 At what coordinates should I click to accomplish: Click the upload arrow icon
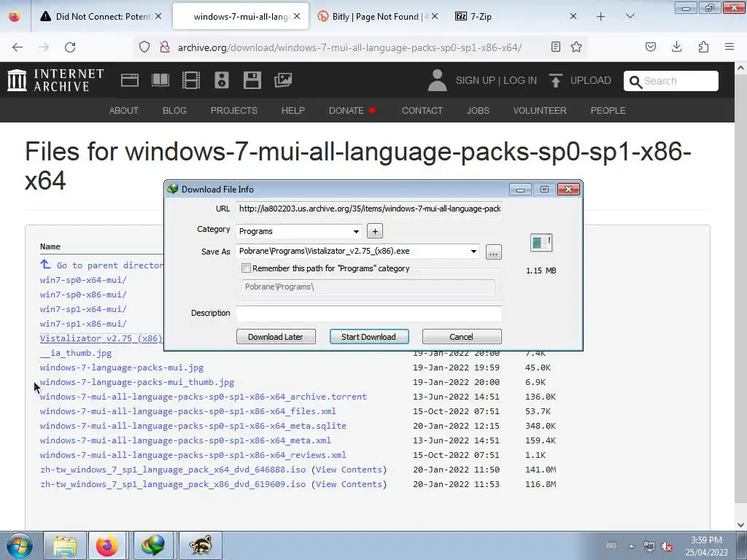coord(555,80)
